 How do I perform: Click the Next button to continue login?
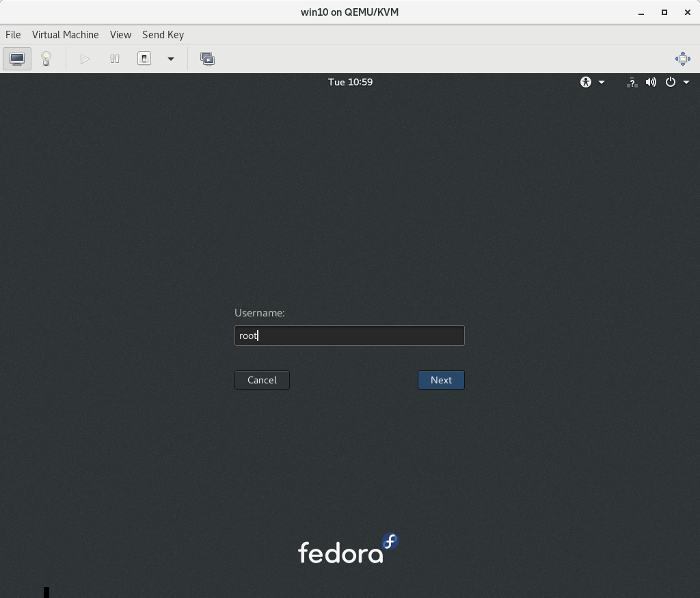pos(441,380)
